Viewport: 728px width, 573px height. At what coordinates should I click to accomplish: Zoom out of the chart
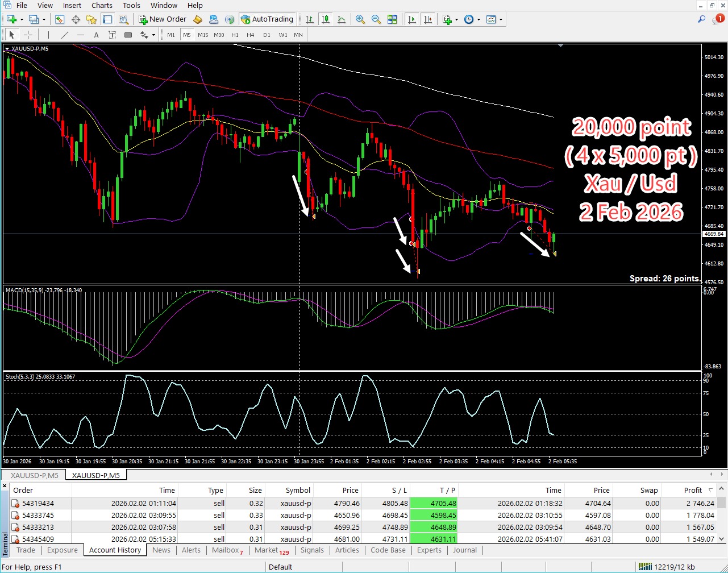376,19
